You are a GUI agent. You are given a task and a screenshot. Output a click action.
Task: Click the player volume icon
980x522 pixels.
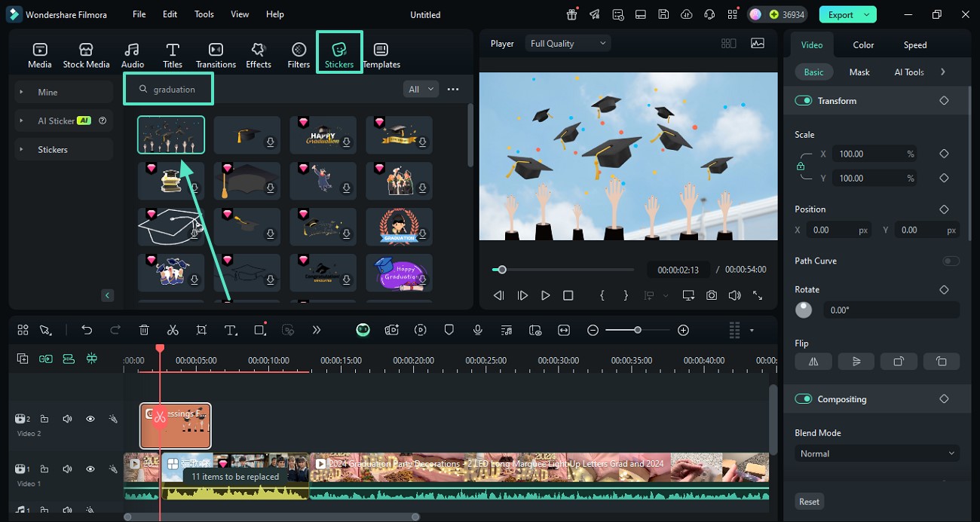734,296
